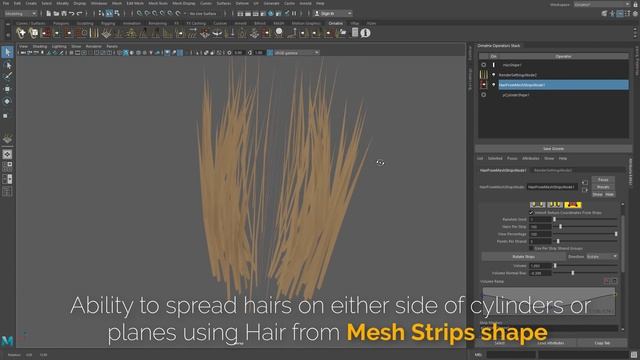
Task: Click the lock icon beside Workspace
Action: (x=636, y=4)
